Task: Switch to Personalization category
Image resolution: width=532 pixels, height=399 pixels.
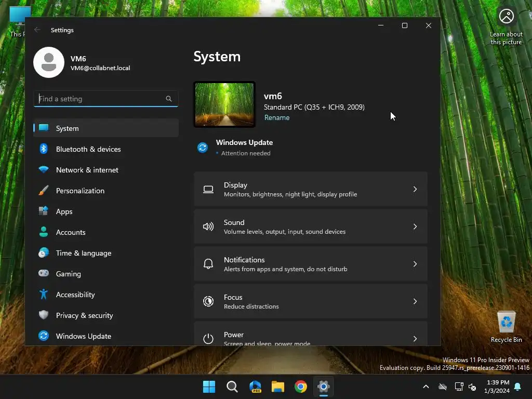Action: pyautogui.click(x=80, y=191)
